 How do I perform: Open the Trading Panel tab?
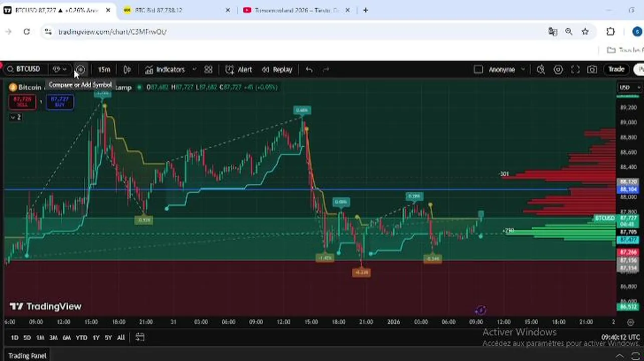[27, 356]
